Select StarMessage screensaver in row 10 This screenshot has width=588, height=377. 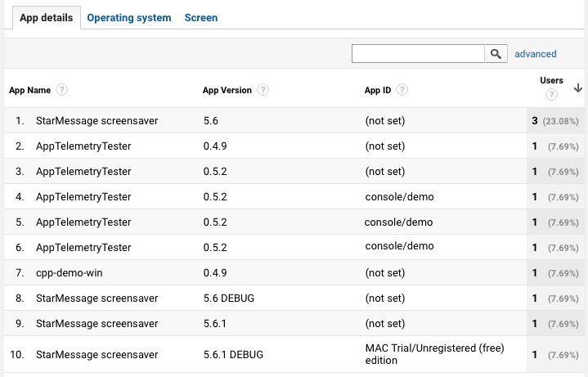click(x=97, y=354)
